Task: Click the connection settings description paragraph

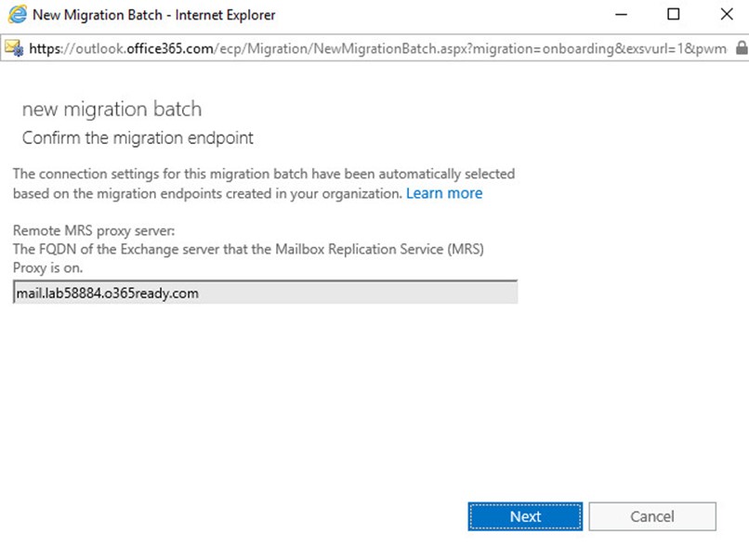Action: coord(264,184)
